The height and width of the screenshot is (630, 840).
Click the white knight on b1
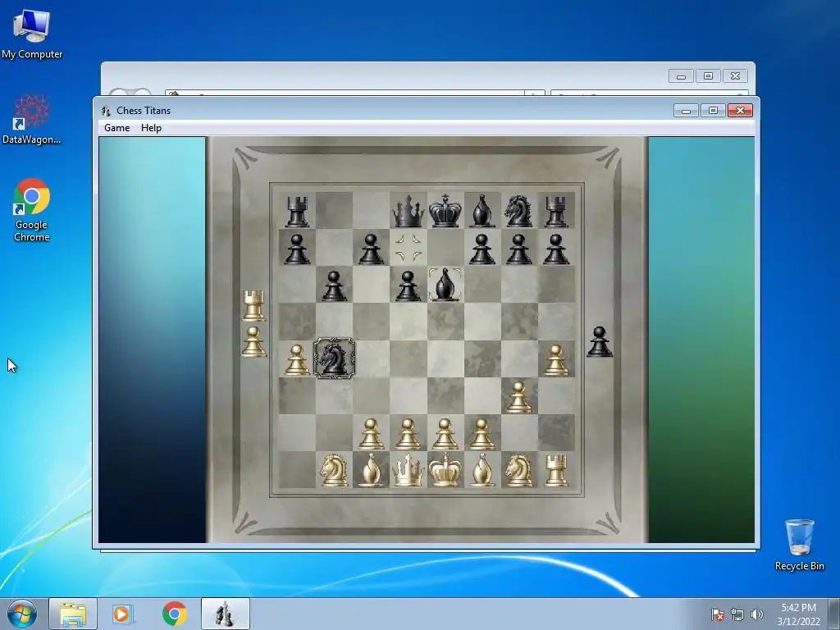pyautogui.click(x=334, y=470)
